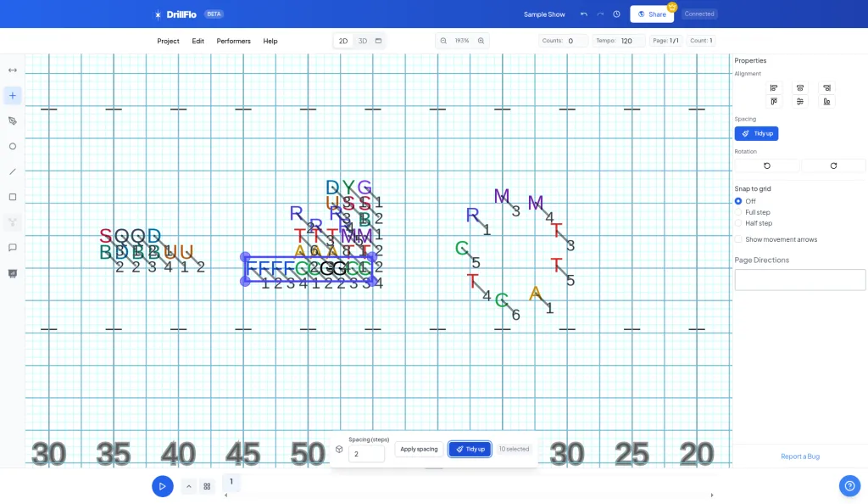Rotate selection clockwise

833,165
